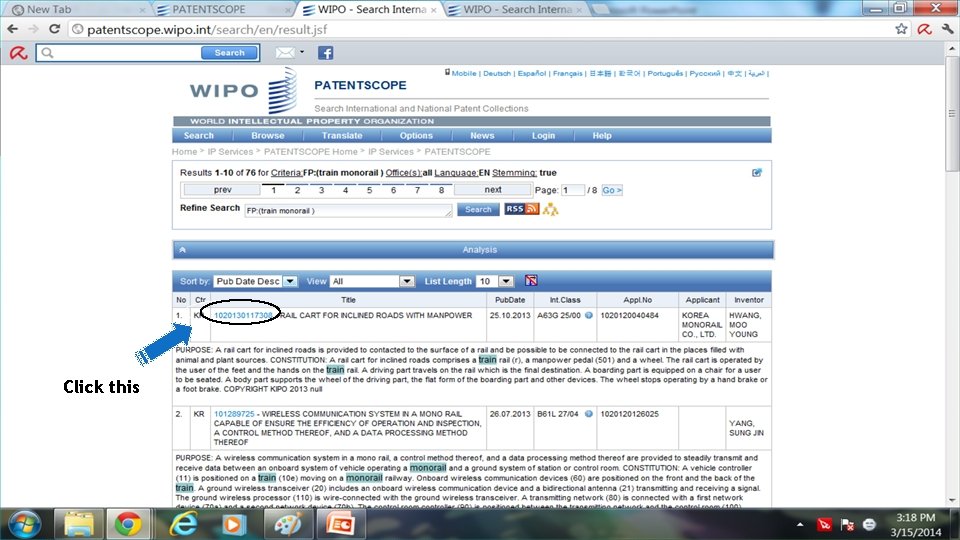
Task: Click the Avira toolbar search field
Action: click(119, 53)
